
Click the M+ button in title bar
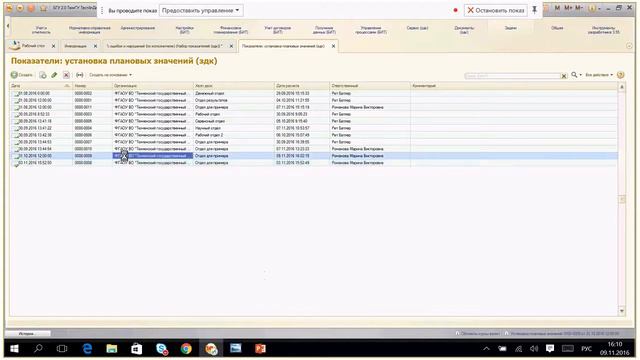[x=568, y=8]
